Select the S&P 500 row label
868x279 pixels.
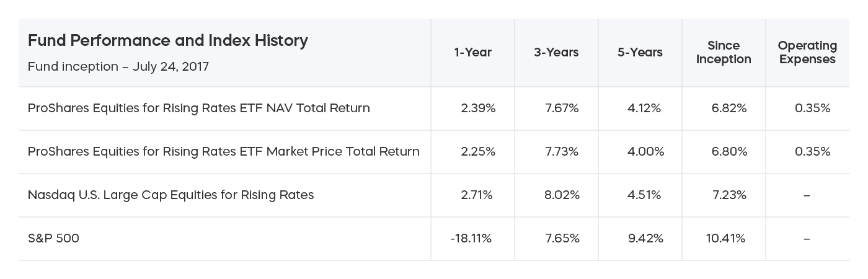[53, 238]
